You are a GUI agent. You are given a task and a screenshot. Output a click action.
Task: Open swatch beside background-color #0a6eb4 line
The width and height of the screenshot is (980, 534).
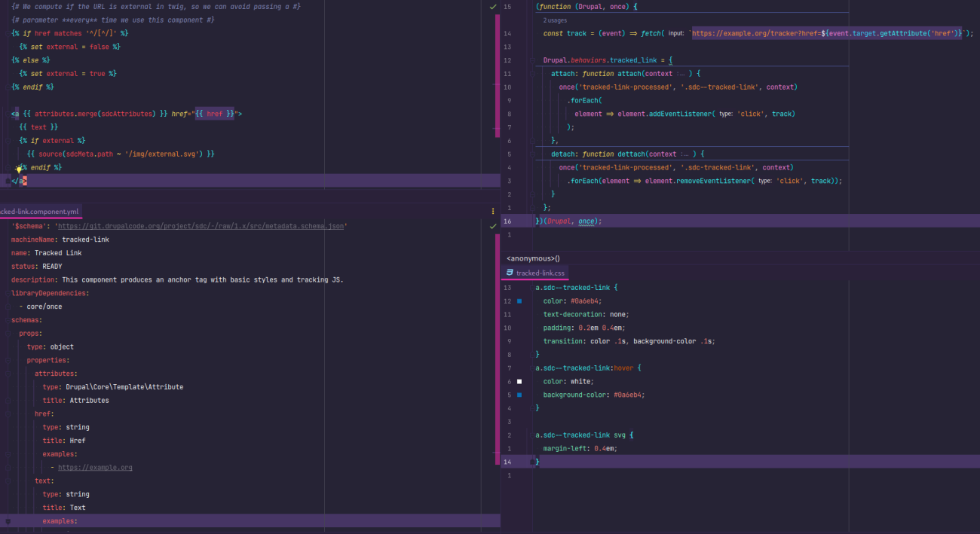click(x=519, y=395)
